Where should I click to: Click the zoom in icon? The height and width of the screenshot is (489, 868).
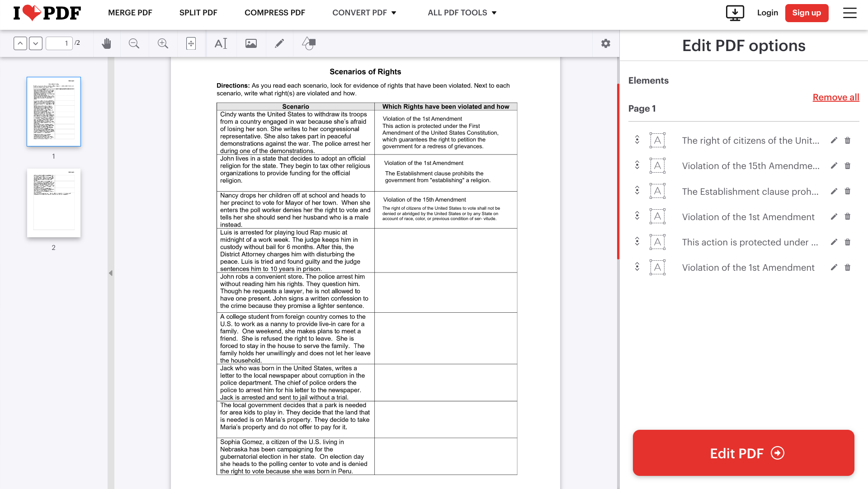(x=163, y=43)
